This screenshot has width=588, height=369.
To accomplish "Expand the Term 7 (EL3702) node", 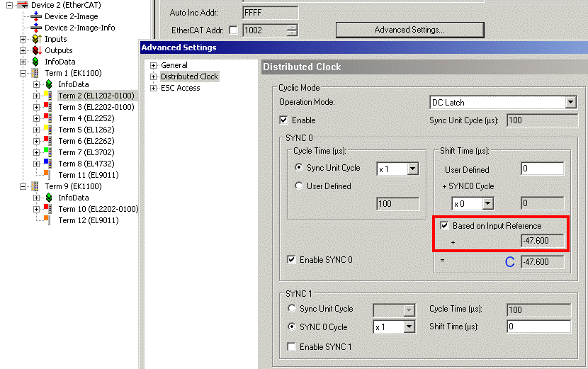I will tap(36, 152).
